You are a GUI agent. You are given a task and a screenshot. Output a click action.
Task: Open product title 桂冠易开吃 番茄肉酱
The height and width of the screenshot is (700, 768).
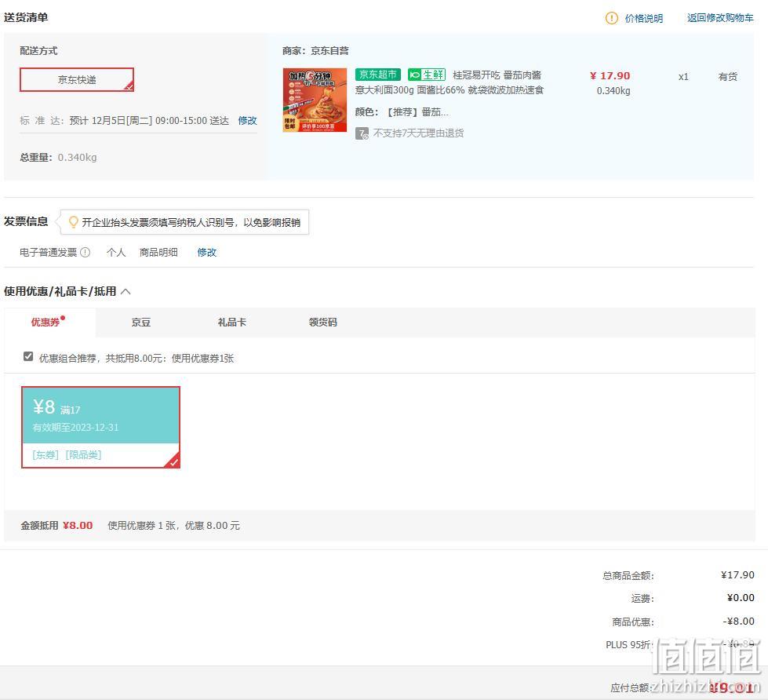[x=497, y=75]
